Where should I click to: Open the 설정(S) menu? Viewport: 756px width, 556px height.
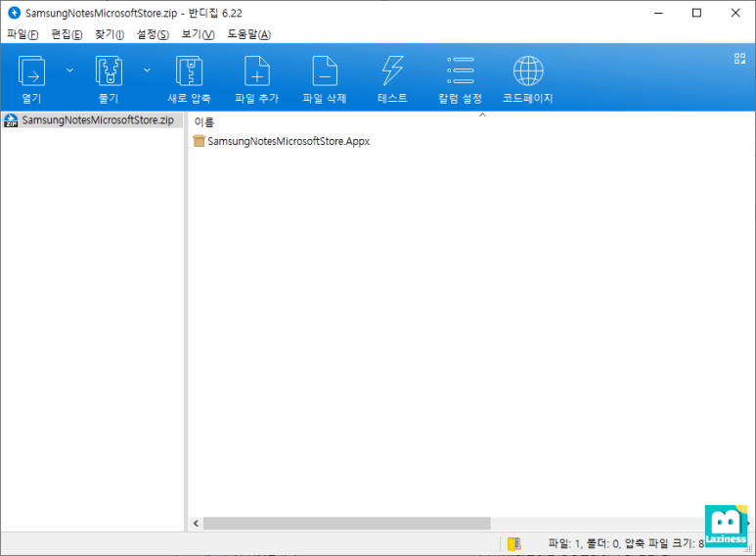click(153, 34)
